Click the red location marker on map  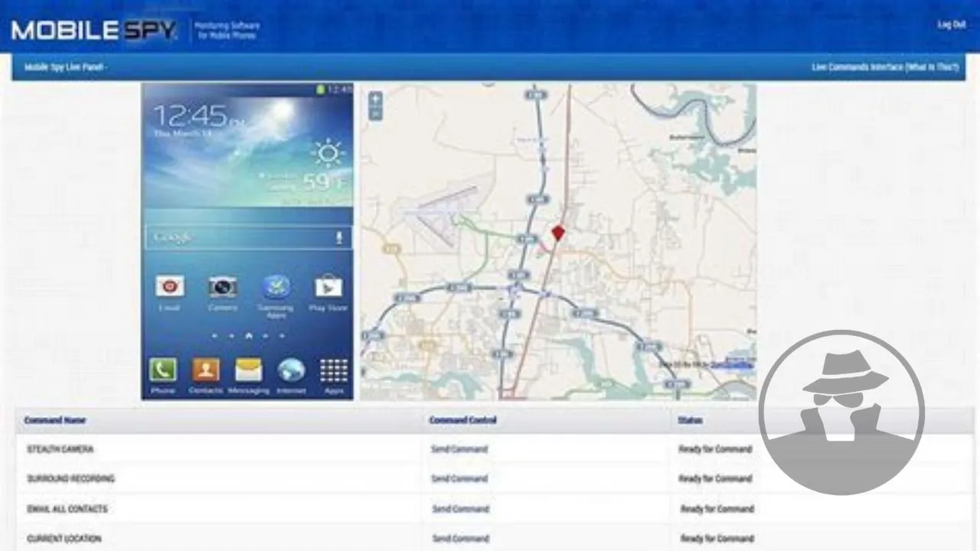tap(558, 233)
